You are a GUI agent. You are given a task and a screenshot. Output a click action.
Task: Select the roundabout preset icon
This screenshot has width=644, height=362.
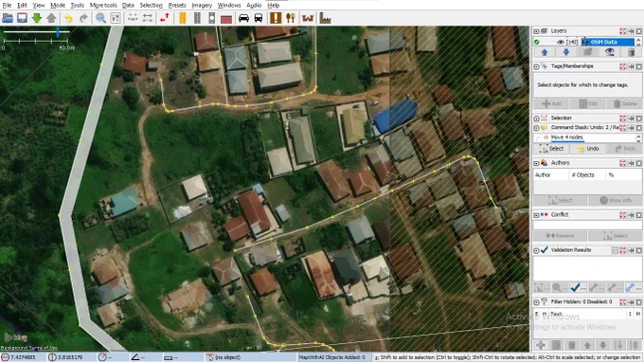click(x=211, y=18)
